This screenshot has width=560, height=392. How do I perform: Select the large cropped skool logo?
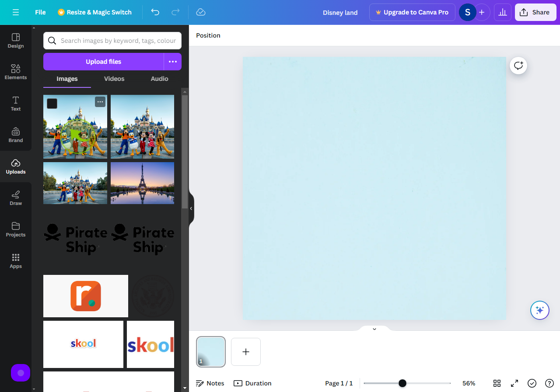(x=150, y=344)
